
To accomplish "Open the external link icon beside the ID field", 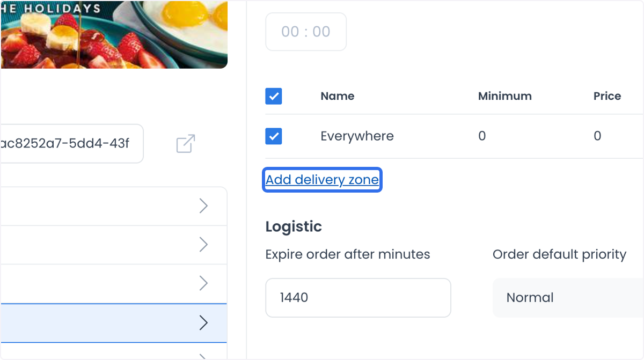I will click(186, 144).
